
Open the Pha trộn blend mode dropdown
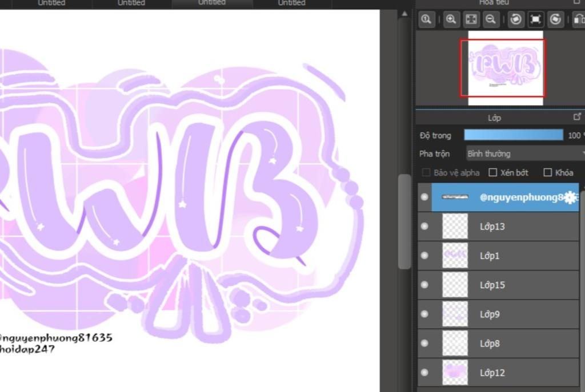[x=526, y=153]
